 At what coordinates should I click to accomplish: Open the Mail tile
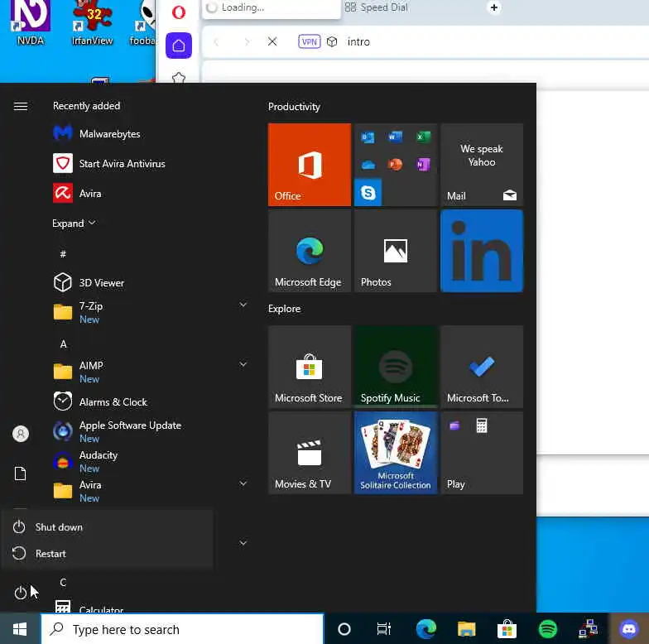(482, 165)
